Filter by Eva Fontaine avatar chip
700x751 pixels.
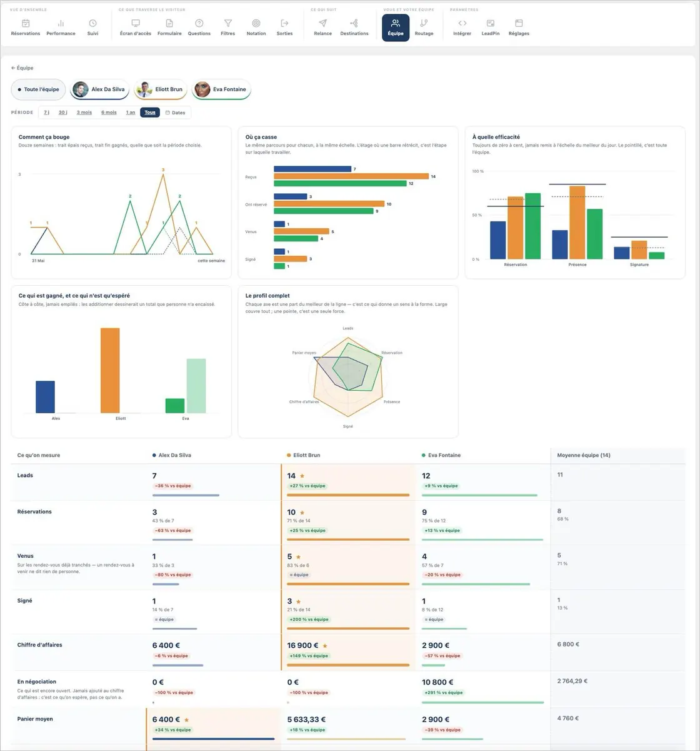[x=221, y=89]
